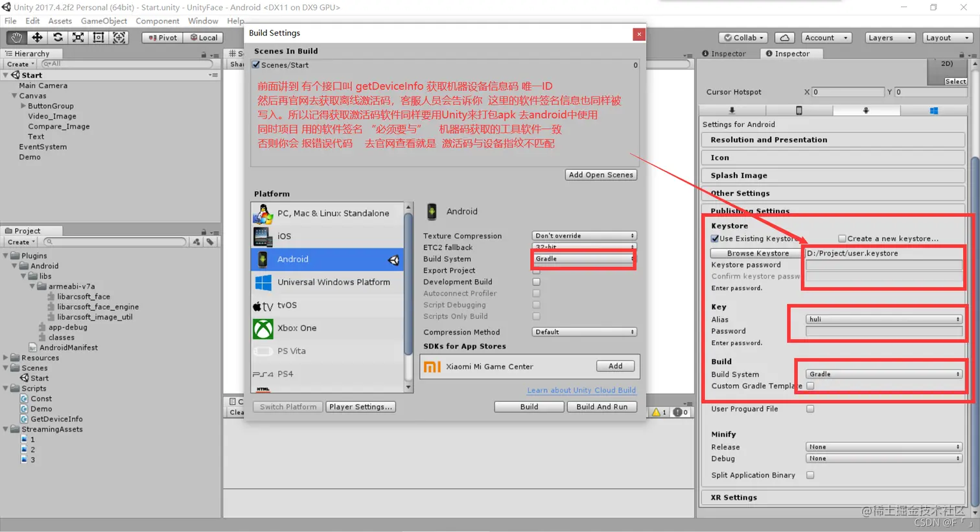Open Minify Debug dropdown
This screenshot has height=532, width=980.
(x=884, y=459)
